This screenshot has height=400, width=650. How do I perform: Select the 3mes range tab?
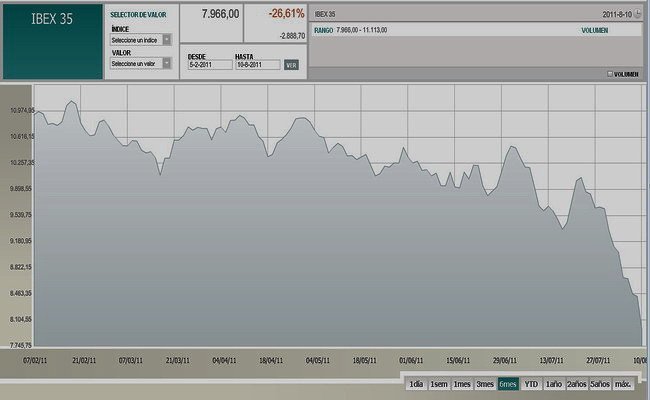[x=485, y=384]
